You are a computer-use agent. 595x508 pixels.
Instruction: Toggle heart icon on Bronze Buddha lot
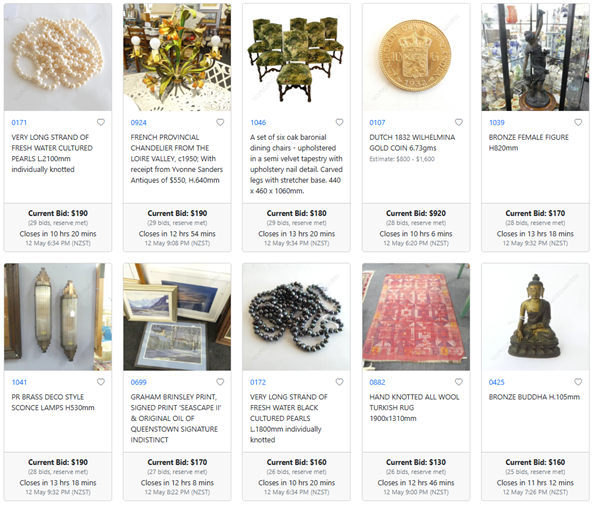(578, 382)
